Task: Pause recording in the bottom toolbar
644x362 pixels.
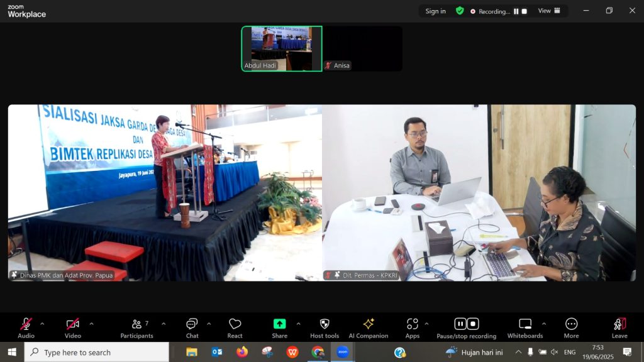Action: tap(460, 324)
